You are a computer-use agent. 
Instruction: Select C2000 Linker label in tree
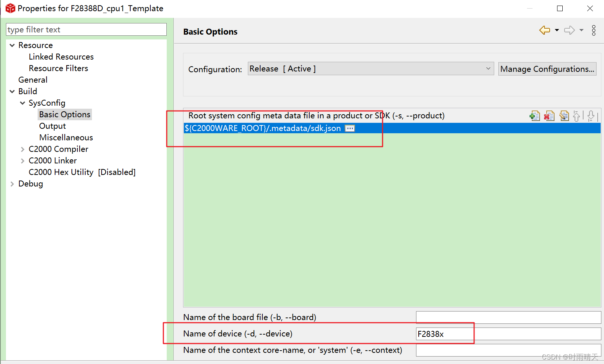click(52, 160)
